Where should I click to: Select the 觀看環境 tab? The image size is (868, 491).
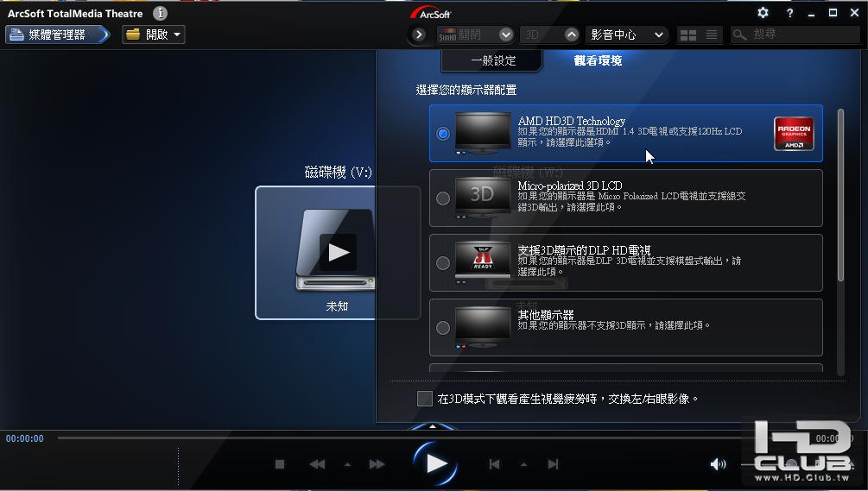598,60
